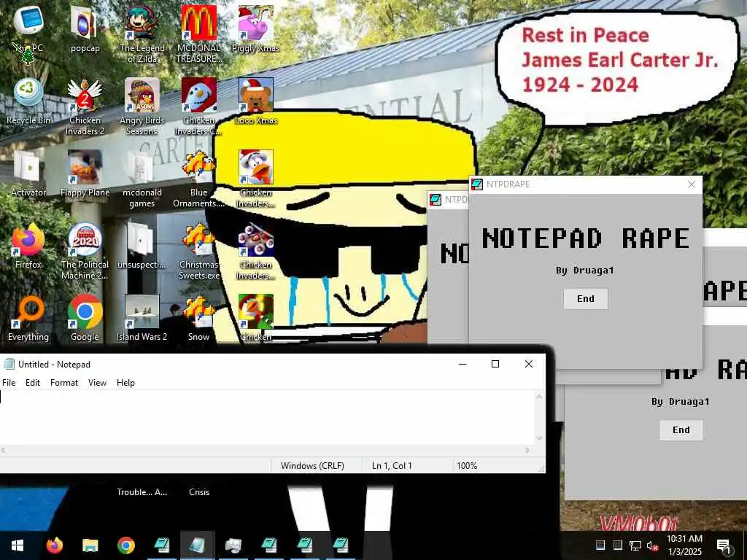Select the Activator desktop icon
The height and width of the screenshot is (560, 747).
pyautogui.click(x=28, y=174)
